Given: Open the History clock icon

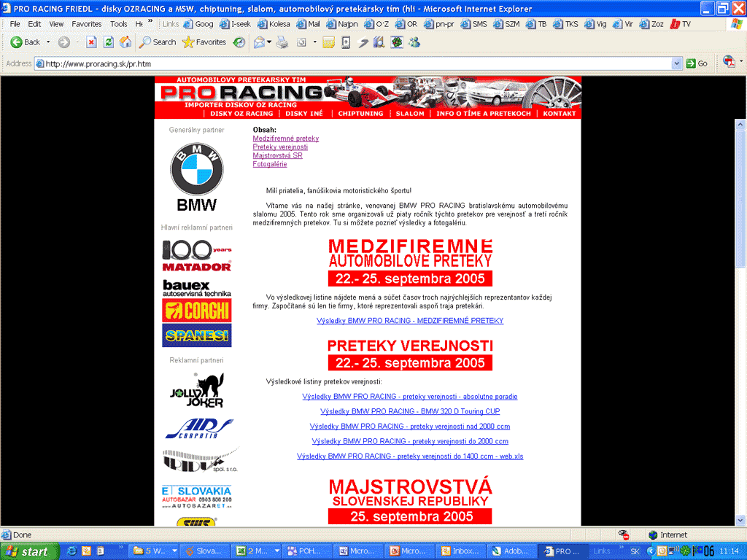Looking at the screenshot, I should 239,42.
